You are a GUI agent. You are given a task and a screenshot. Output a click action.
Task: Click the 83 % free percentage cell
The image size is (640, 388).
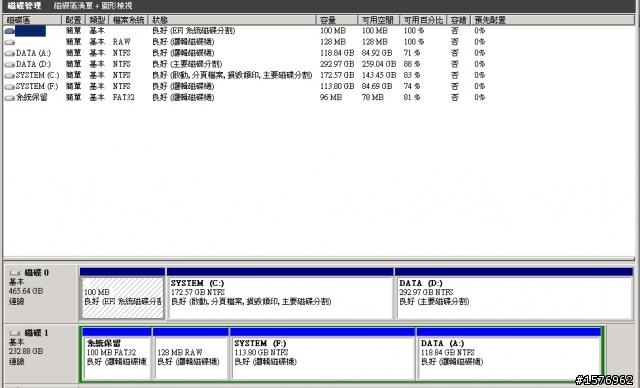click(412, 75)
